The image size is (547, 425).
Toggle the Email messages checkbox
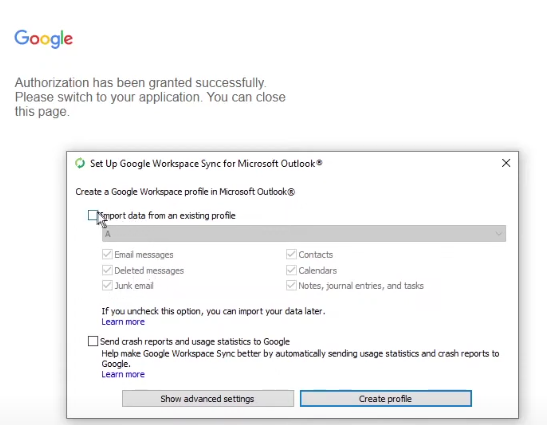(107, 254)
